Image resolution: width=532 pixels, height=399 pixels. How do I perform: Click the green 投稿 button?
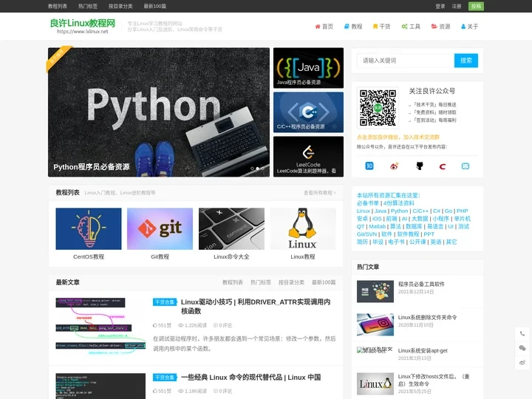tap(477, 6)
